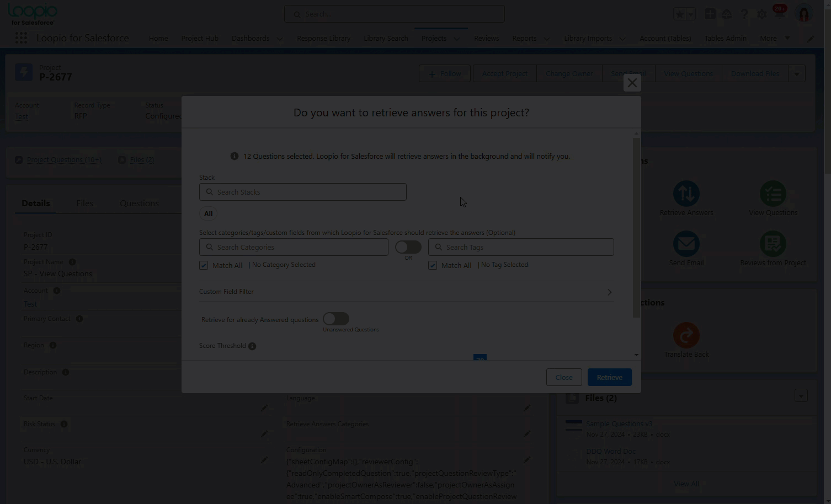Image resolution: width=831 pixels, height=504 pixels.
Task: Toggle Match All checkbox for tags
Action: click(x=433, y=265)
